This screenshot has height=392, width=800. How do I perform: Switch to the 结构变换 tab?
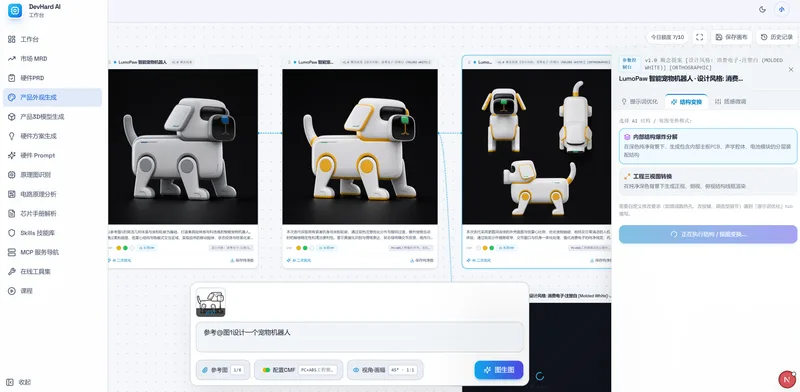[686, 102]
